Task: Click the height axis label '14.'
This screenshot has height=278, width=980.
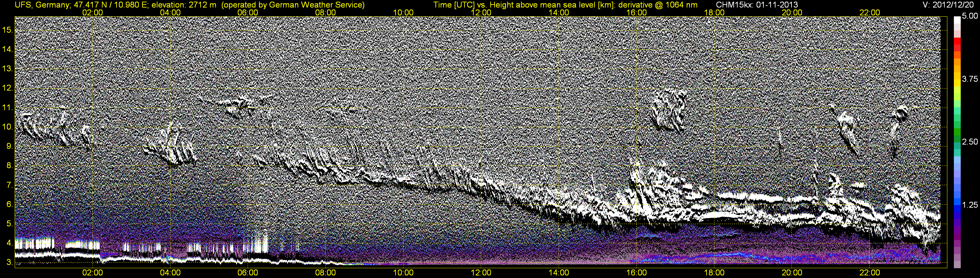Action: (8, 49)
